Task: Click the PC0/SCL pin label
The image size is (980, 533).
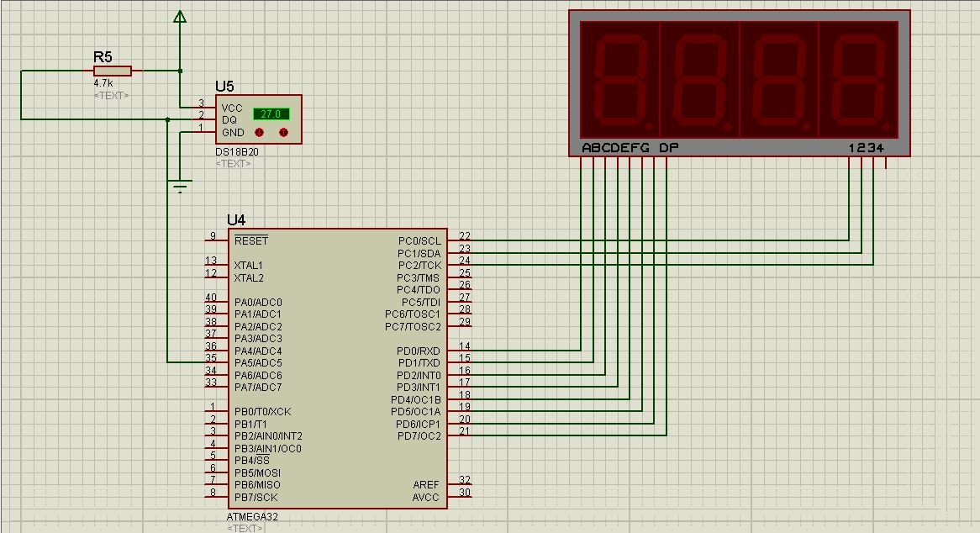Action: click(419, 241)
